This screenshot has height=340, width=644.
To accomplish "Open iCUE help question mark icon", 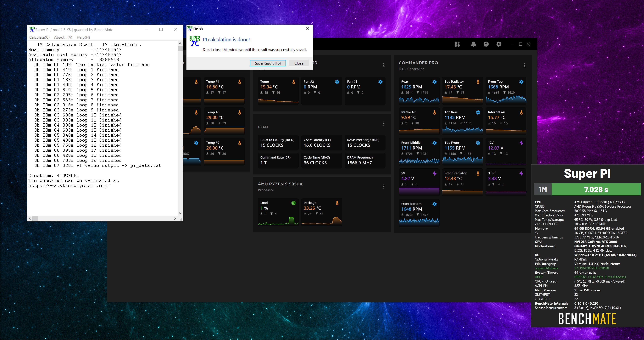I will coord(486,44).
